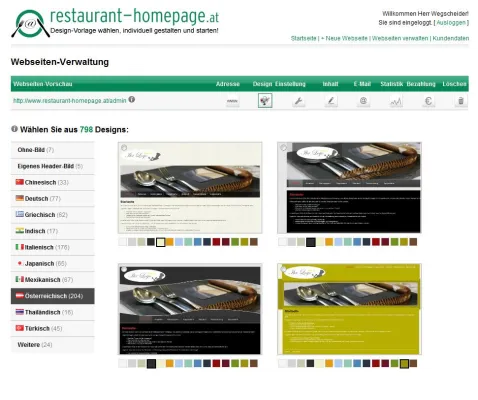Viewport: 478px width, 400px height.
Task: Open Kundendaten link
Action: 451,38
